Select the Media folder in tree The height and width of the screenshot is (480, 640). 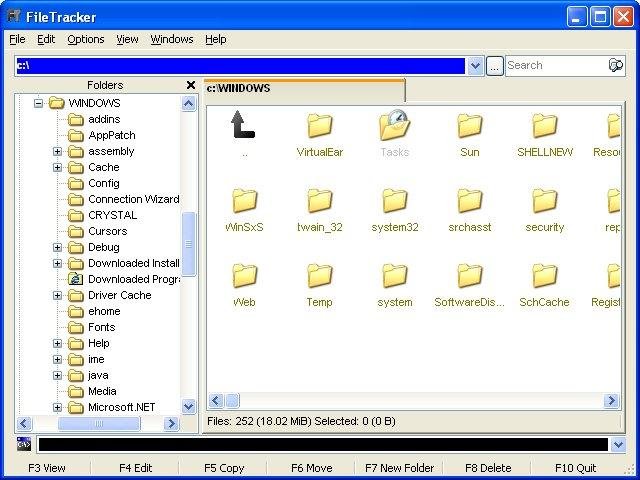point(92,391)
